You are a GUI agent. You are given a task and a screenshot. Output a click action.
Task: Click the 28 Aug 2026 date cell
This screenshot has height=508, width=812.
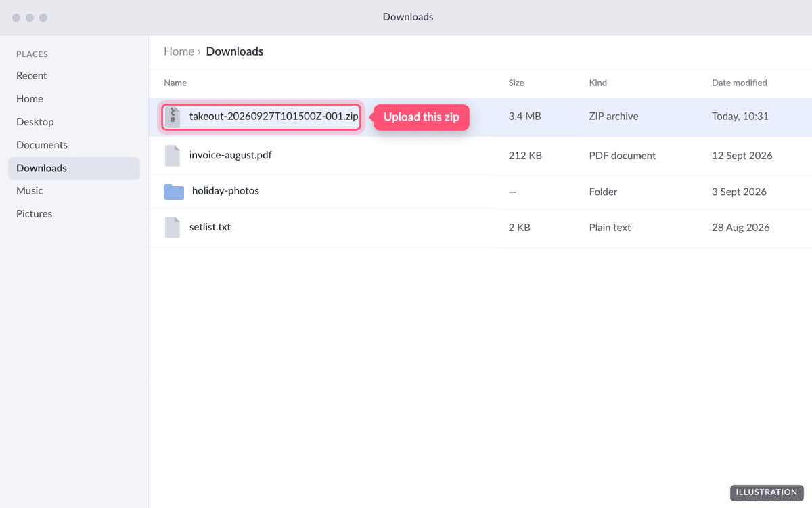741,228
